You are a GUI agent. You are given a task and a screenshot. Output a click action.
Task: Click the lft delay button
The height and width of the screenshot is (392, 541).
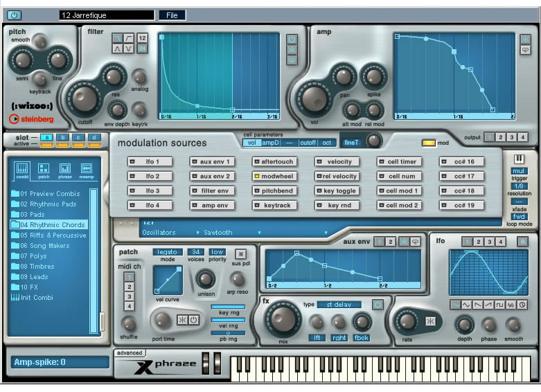(317, 338)
